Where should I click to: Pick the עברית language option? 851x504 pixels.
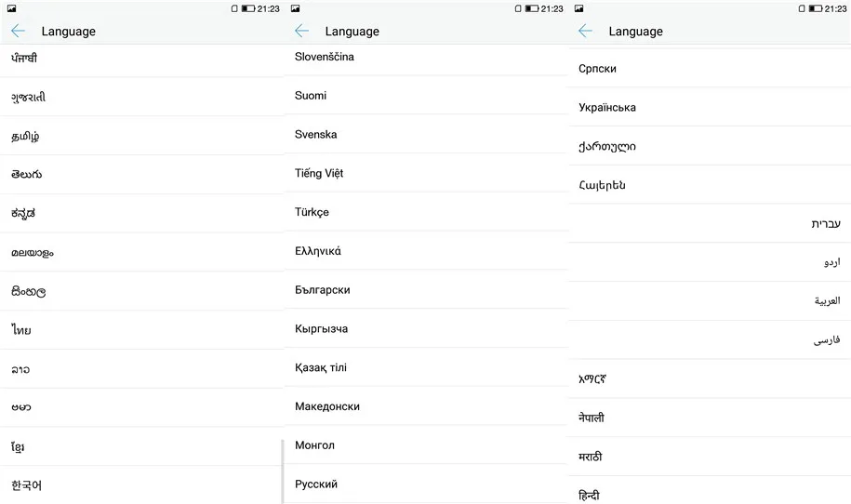point(710,223)
